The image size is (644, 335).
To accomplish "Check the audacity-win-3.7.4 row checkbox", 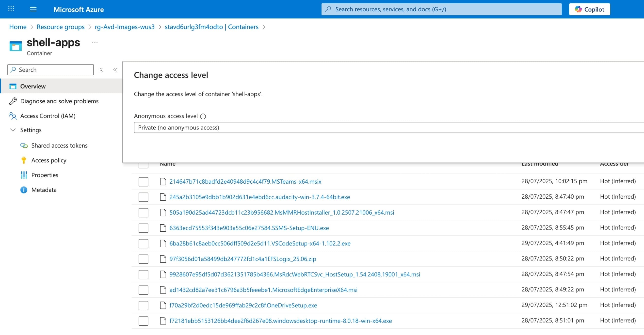I will (x=143, y=197).
